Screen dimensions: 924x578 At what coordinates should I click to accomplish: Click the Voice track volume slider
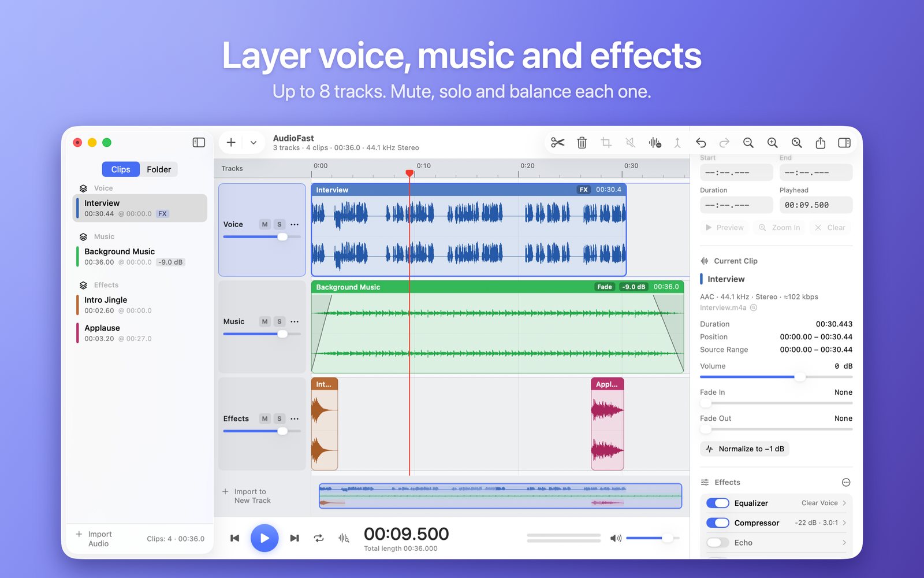click(262, 237)
